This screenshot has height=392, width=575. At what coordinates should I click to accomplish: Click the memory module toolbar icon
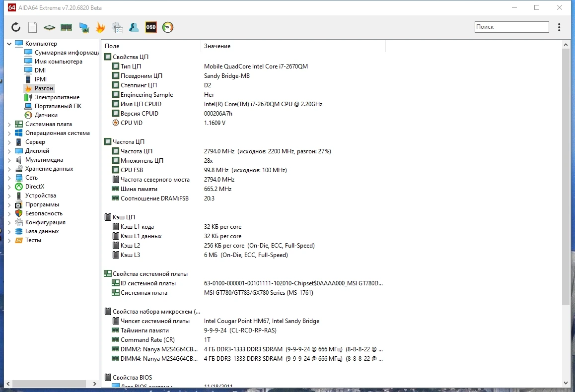tap(67, 27)
